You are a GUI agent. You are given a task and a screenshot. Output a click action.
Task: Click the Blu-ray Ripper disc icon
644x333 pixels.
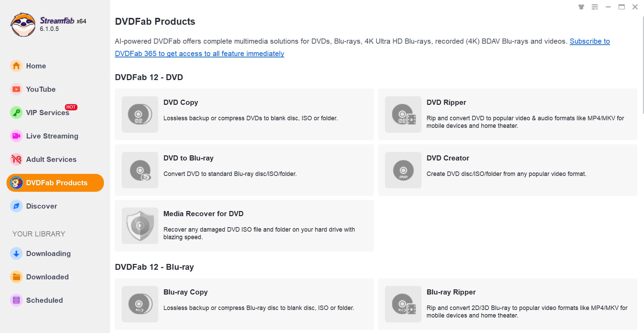coord(403,304)
